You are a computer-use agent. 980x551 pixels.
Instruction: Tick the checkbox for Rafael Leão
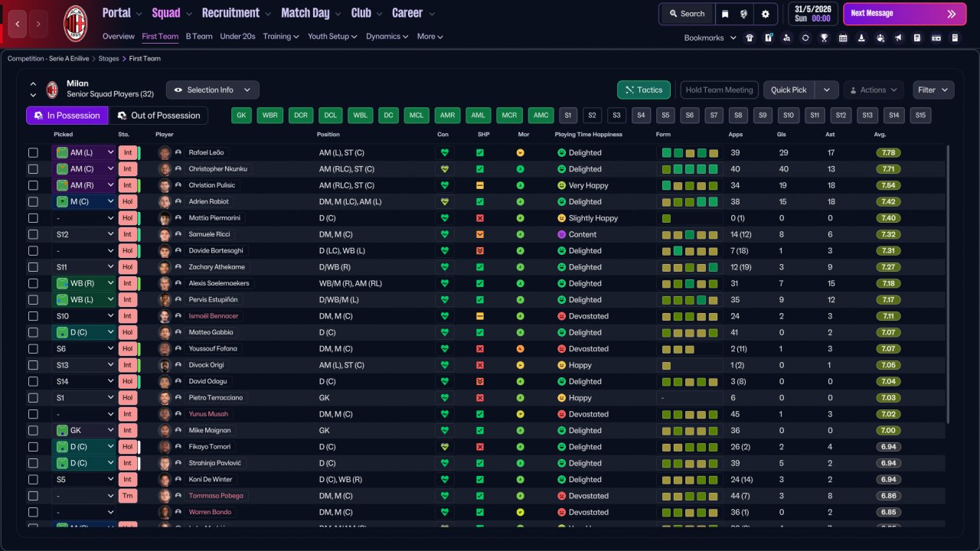click(x=33, y=153)
